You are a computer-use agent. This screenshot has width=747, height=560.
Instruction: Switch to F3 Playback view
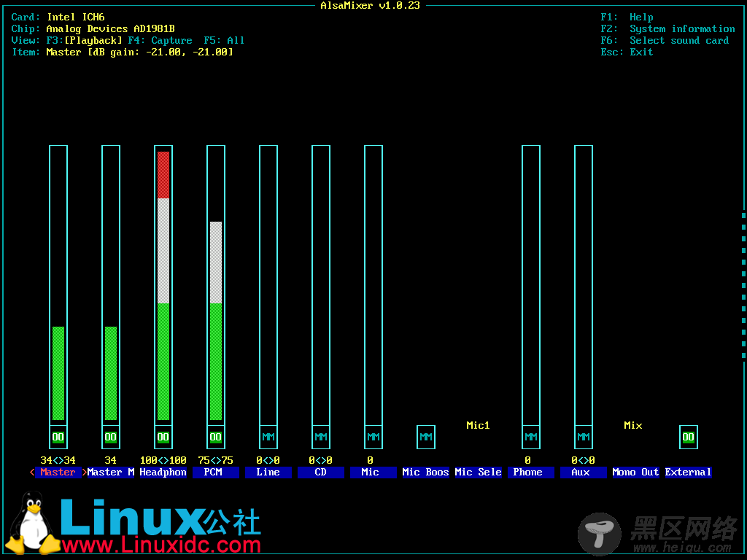pos(85,41)
